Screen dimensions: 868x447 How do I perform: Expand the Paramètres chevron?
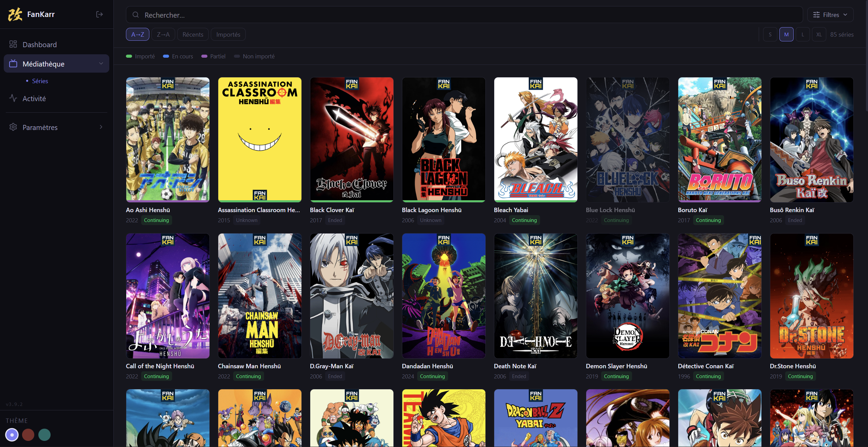point(101,127)
